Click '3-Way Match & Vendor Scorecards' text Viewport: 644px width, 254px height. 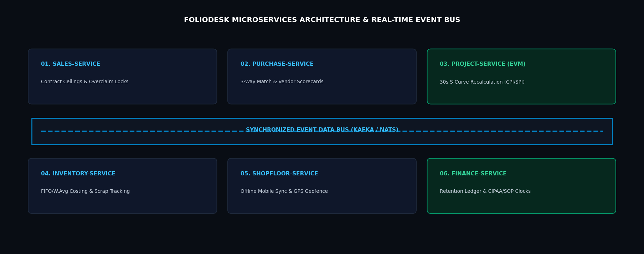(282, 82)
